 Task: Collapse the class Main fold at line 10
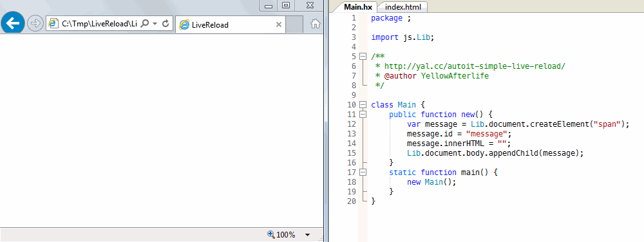point(363,105)
